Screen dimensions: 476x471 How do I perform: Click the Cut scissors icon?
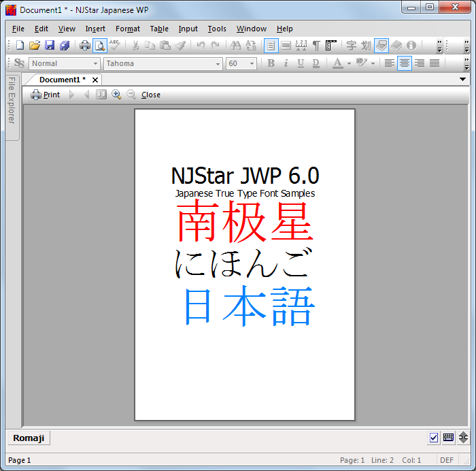point(135,46)
